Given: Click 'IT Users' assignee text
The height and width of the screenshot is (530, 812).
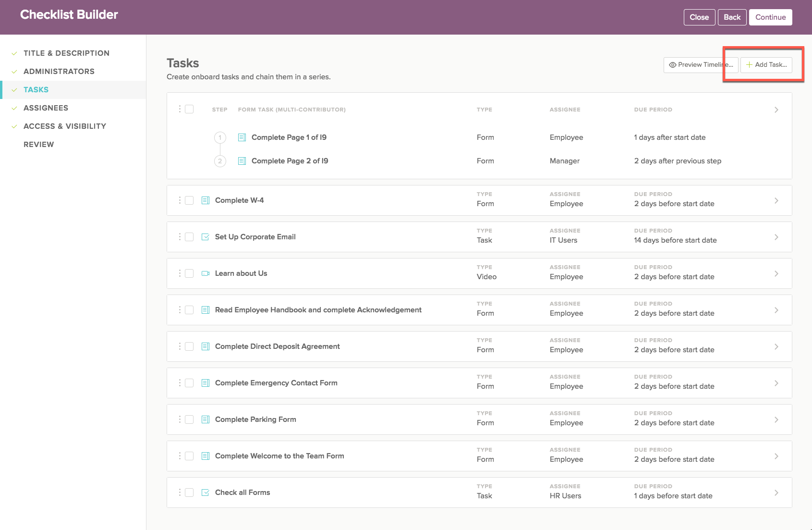Looking at the screenshot, I should 564,240.
